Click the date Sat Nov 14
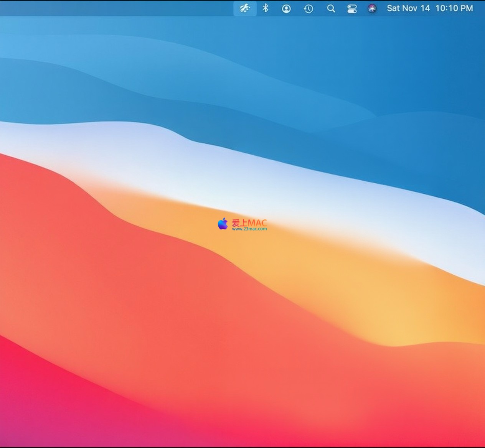The width and height of the screenshot is (485, 448). pyautogui.click(x=408, y=8)
